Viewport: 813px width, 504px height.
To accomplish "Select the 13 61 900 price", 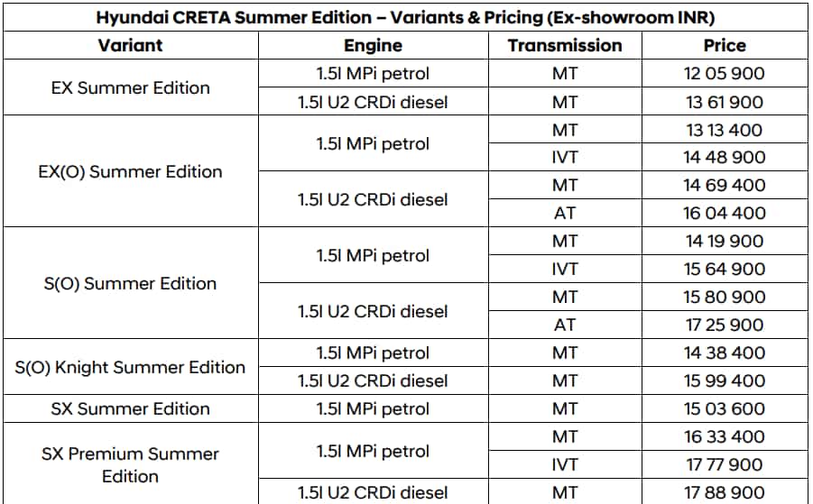I will tap(725, 102).
